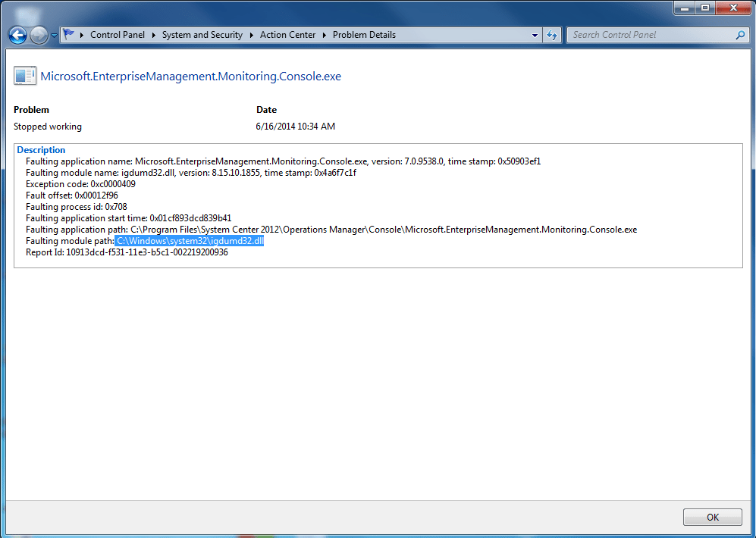Click the Faulting module name igdumd32.dll line
This screenshot has width=756, height=538.
tap(191, 173)
